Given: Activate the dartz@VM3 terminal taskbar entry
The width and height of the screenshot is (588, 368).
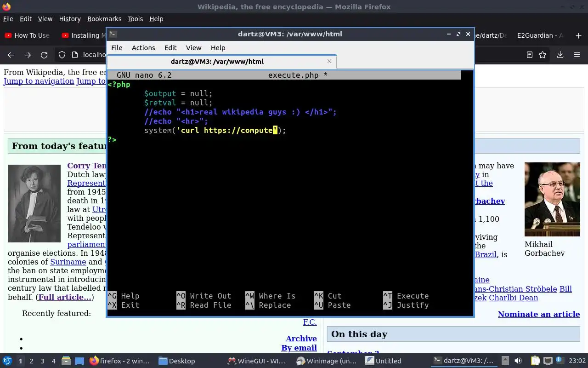Looking at the screenshot, I should click(x=464, y=361).
